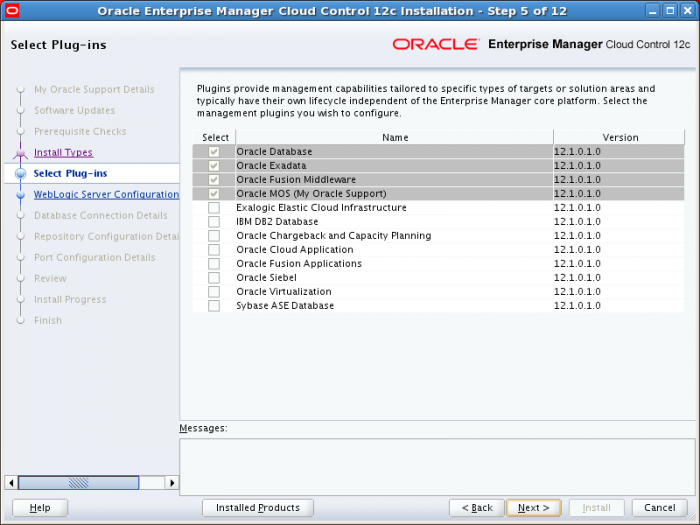Select the Oracle Fusion Middleware name cell
This screenshot has width=700, height=525.
394,179
